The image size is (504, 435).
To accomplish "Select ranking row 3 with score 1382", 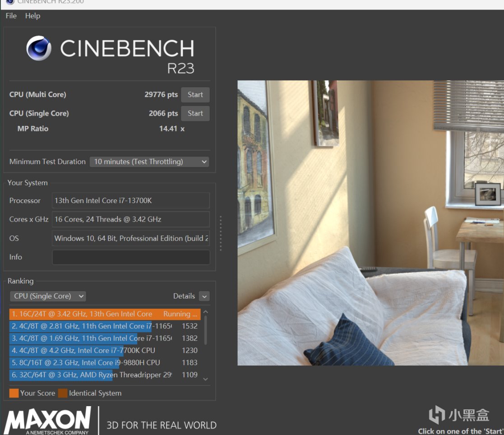I will tap(105, 338).
